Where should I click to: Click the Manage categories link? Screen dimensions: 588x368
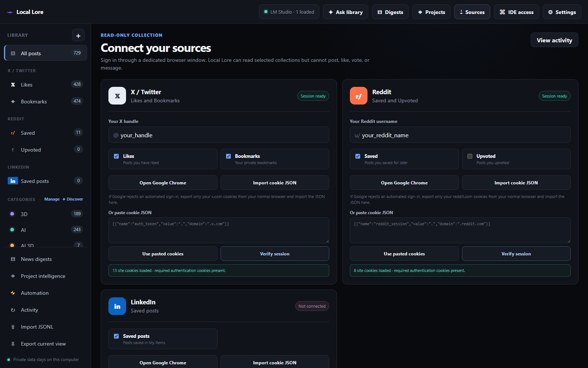click(x=52, y=199)
